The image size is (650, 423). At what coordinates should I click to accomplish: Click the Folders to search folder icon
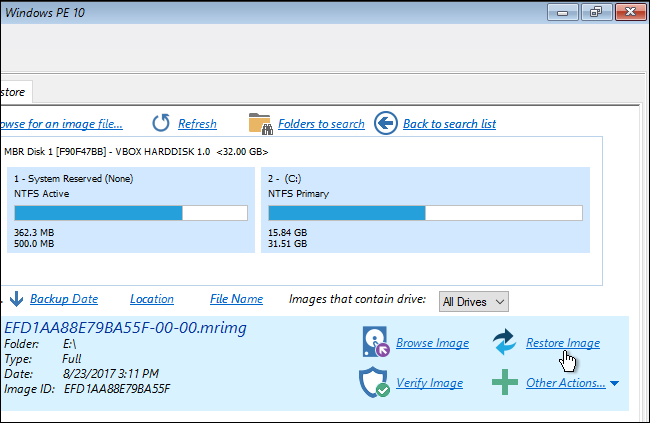pyautogui.click(x=261, y=124)
